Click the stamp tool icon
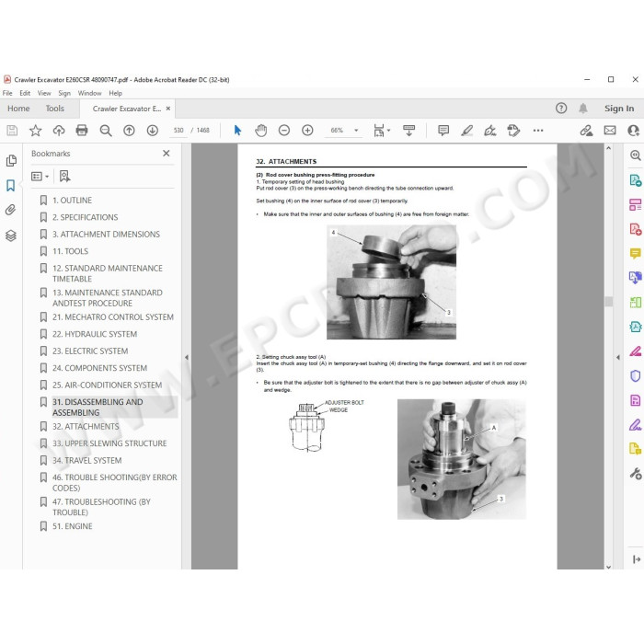The image size is (644, 644). click(x=513, y=131)
